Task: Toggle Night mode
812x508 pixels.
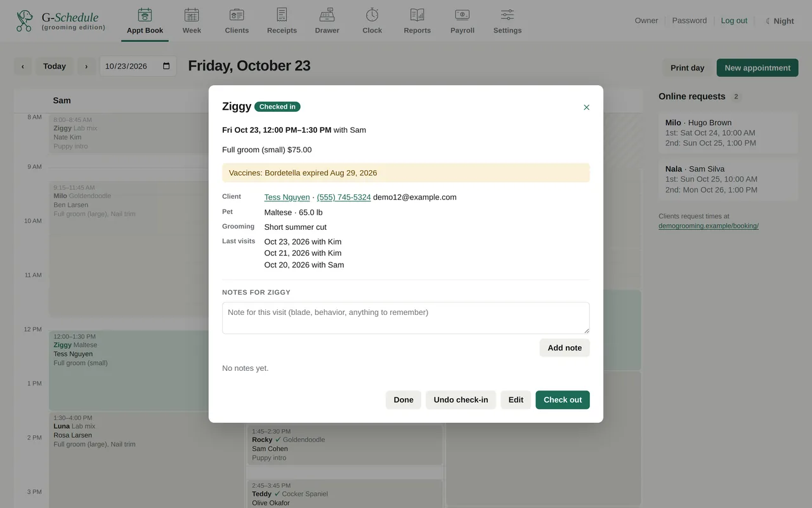Action: pos(780,21)
